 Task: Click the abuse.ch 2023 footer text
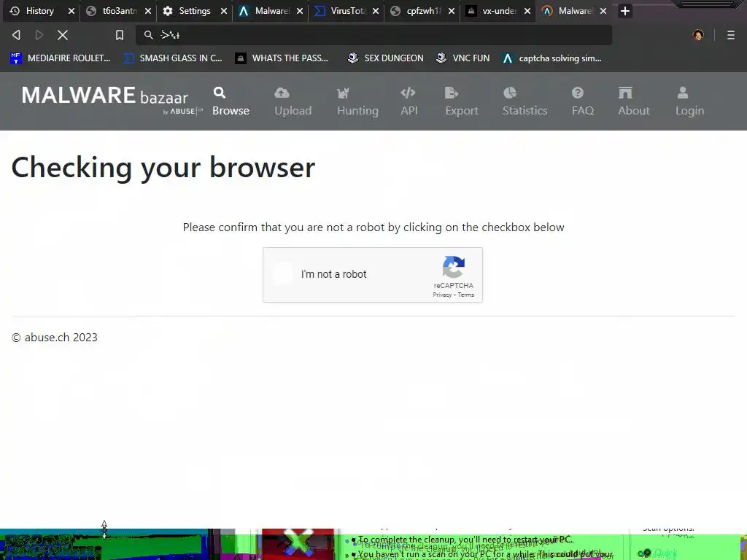click(54, 337)
